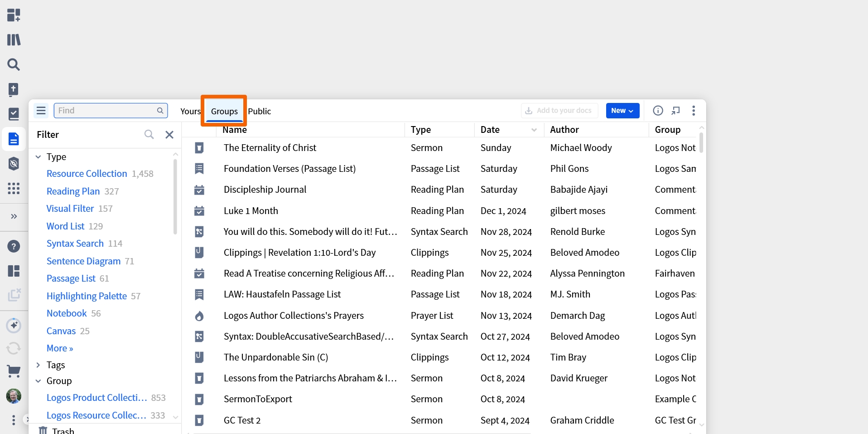Open the sidebar three-dot more menu
Image resolution: width=868 pixels, height=434 pixels.
(x=14, y=420)
